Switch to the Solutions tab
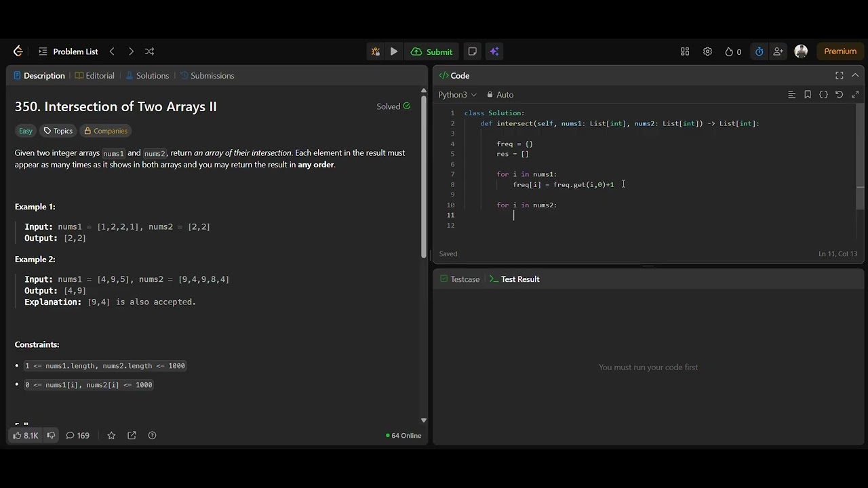The width and height of the screenshot is (868, 488). pos(147,76)
